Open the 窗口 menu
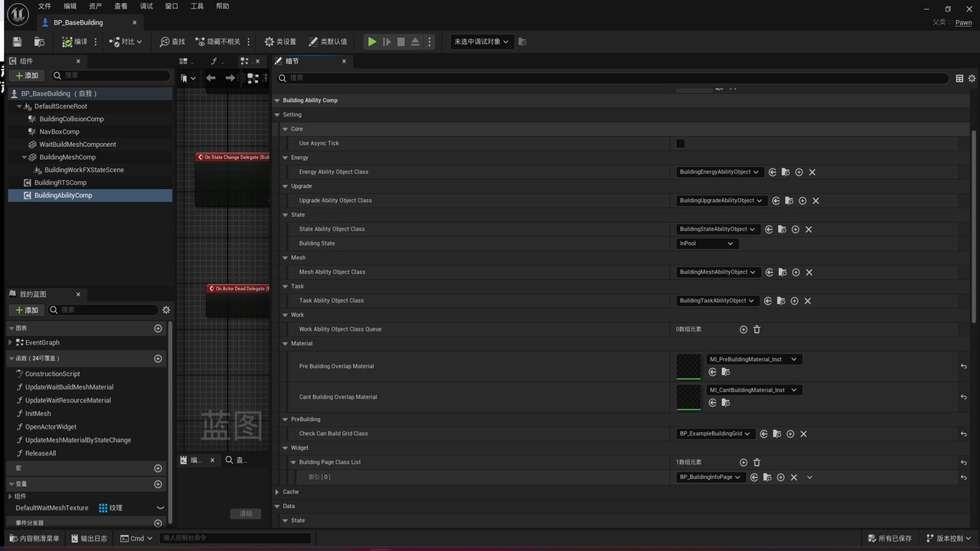Viewport: 980px width, 551px height. (x=171, y=6)
